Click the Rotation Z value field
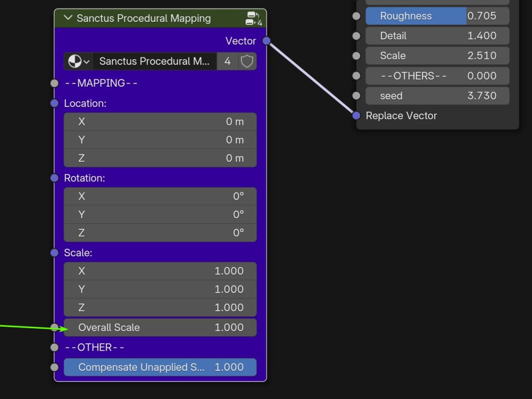This screenshot has width=532, height=399. click(x=160, y=232)
